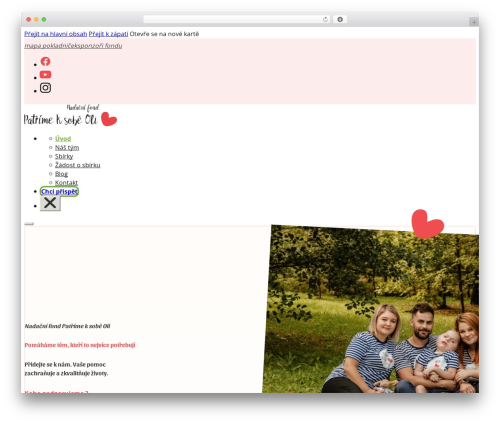Viewport: 500px width, 423px height.
Task: Open the Instagram social icon
Action: [x=45, y=88]
